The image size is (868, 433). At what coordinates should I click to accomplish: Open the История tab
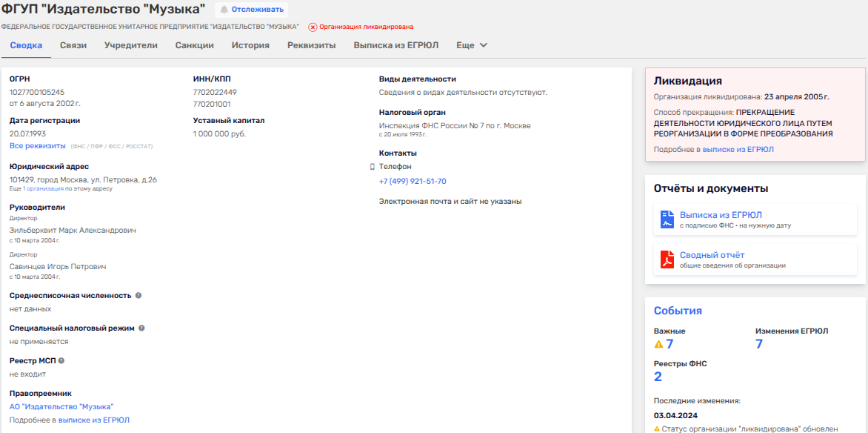250,45
